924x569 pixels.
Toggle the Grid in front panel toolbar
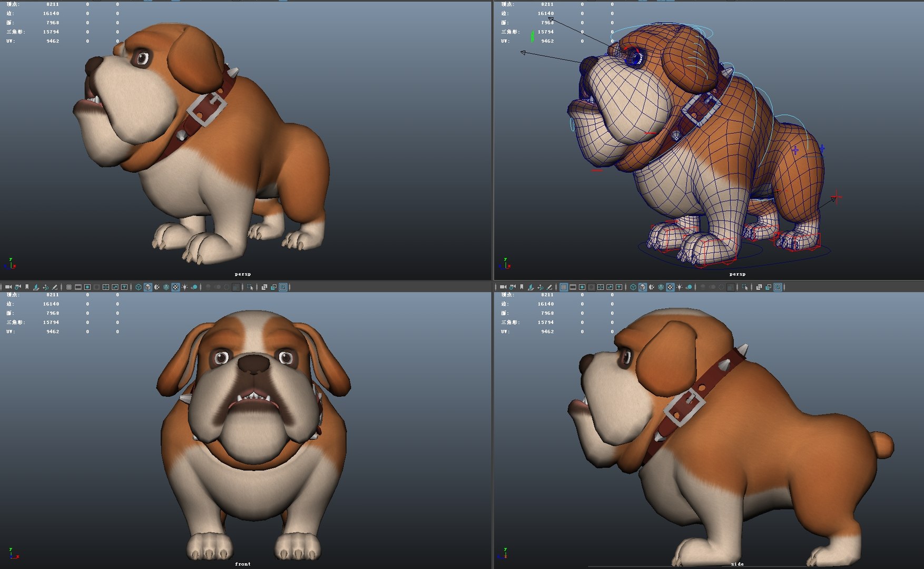click(x=68, y=287)
